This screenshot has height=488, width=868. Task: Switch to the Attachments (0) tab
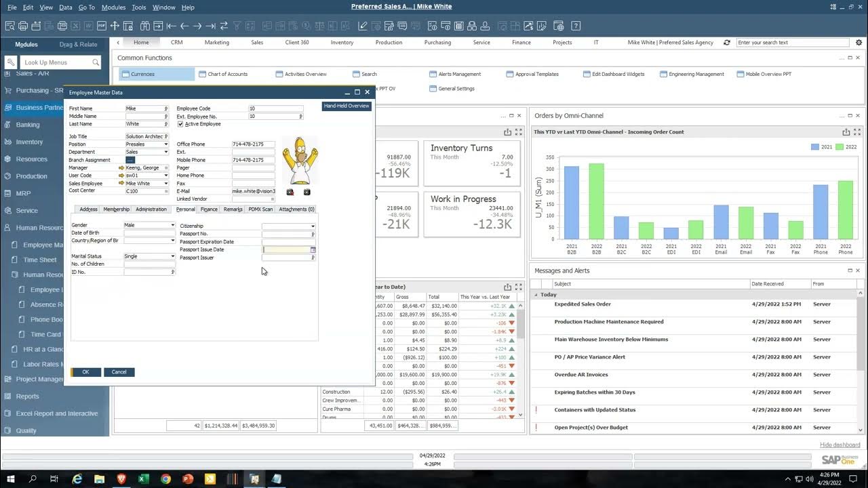coord(296,209)
